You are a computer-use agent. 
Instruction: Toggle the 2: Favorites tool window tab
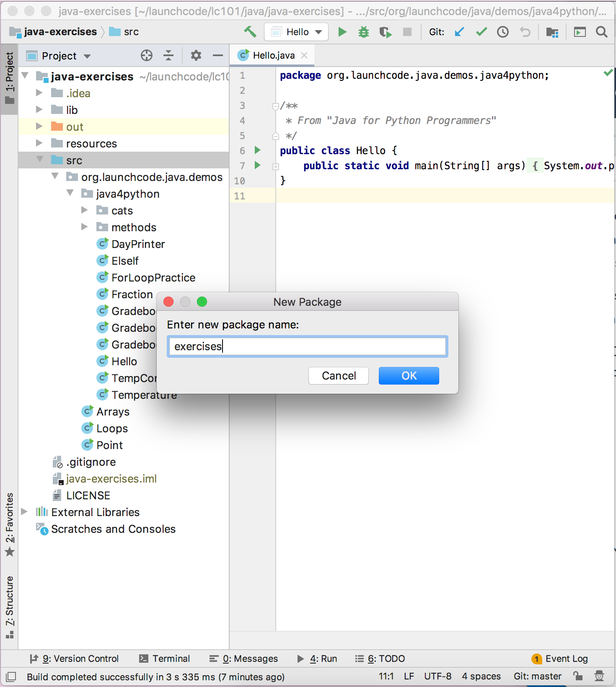(9, 524)
